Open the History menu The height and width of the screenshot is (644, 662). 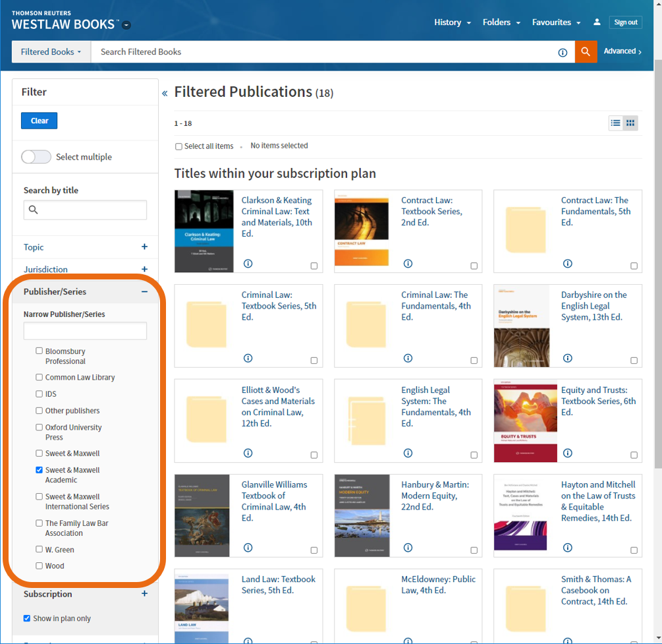(x=452, y=22)
